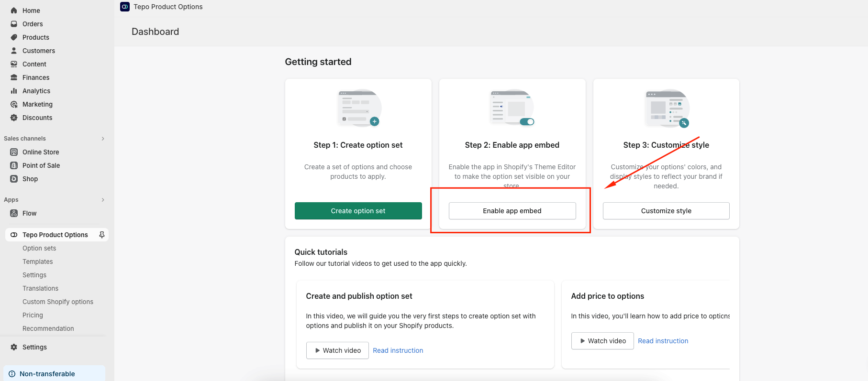Image resolution: width=868 pixels, height=381 pixels.
Task: Expand the Sales channels section chevron
Action: pos(103,139)
